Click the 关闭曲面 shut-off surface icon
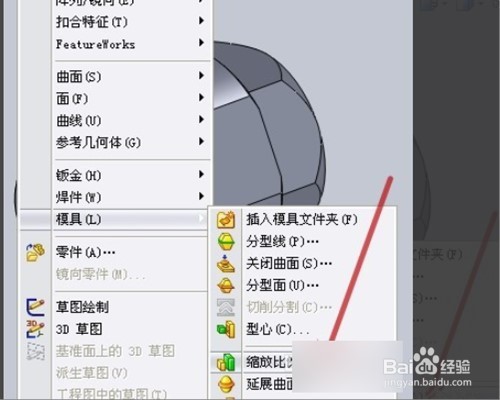 coord(226,263)
